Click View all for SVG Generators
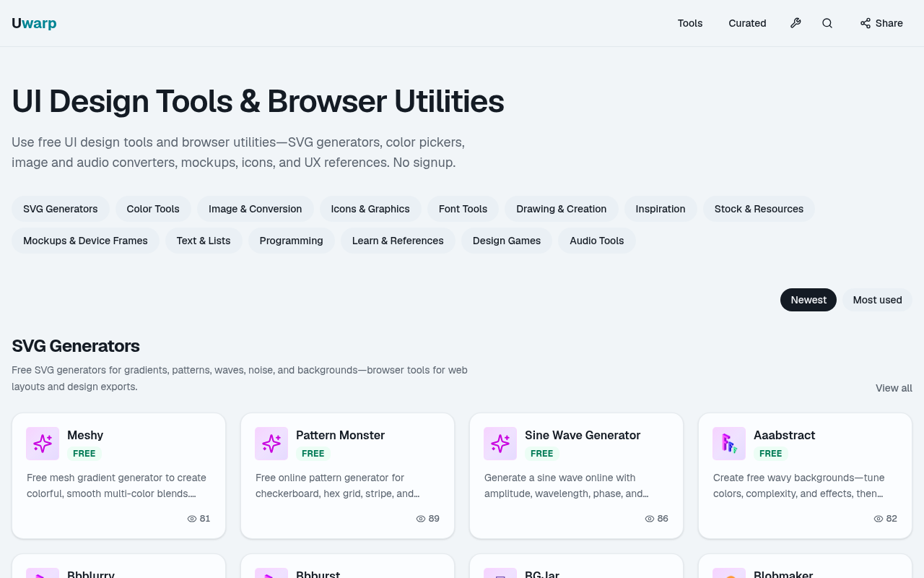The image size is (924, 578). pyautogui.click(x=894, y=388)
